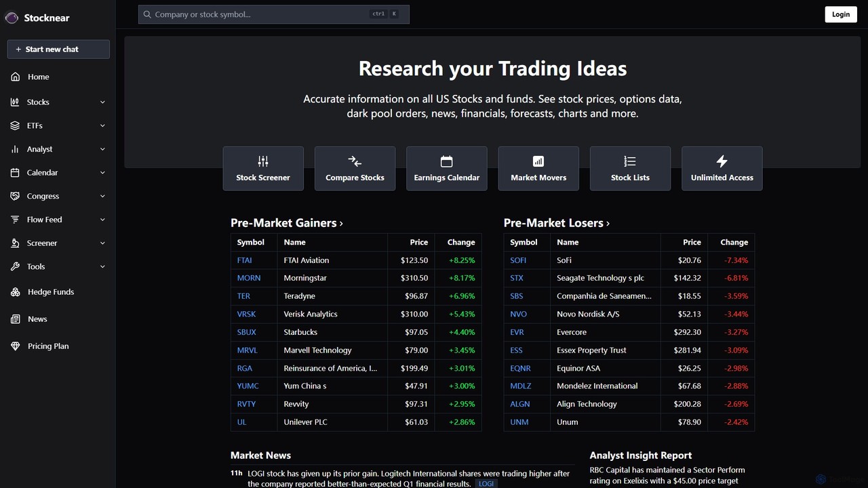Open the MRVL ticker link
This screenshot has width=868, height=488.
pos(248,350)
